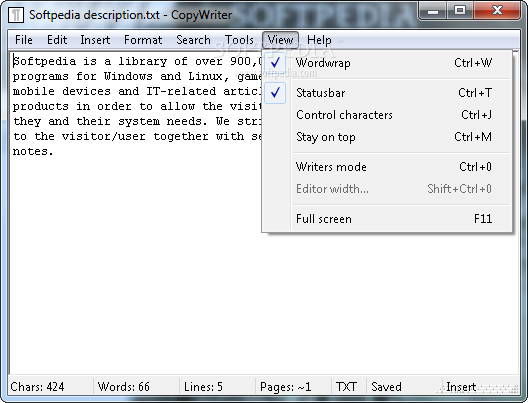Click in the text editor at 'notes.'
The height and width of the screenshot is (403, 528).
click(x=33, y=152)
